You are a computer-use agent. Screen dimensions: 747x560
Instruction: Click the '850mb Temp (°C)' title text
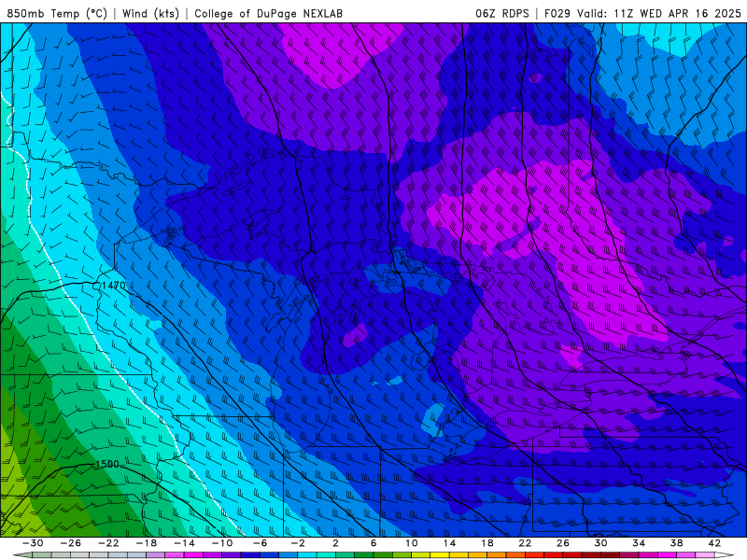tap(57, 13)
